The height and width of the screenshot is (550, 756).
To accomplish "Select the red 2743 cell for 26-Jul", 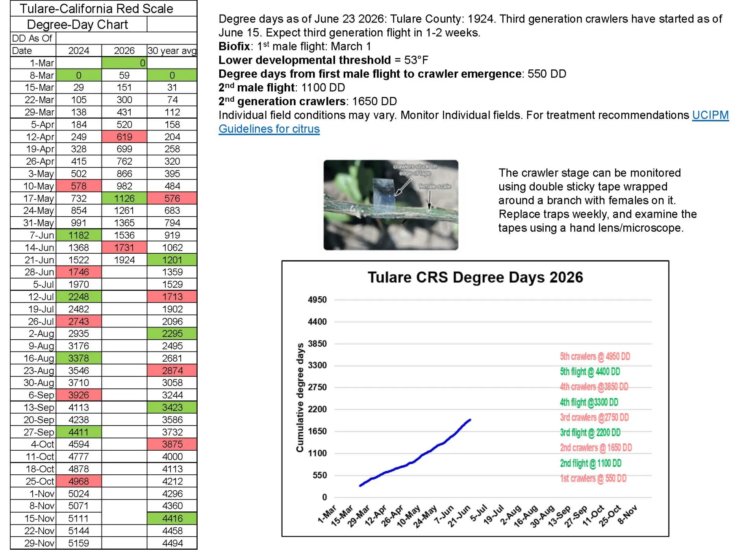I will coord(79,321).
